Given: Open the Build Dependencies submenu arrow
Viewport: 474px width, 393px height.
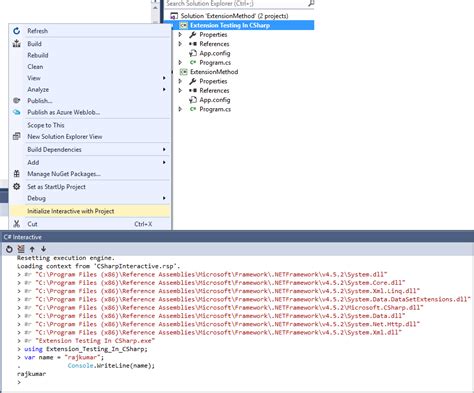Looking at the screenshot, I should tap(164, 149).
